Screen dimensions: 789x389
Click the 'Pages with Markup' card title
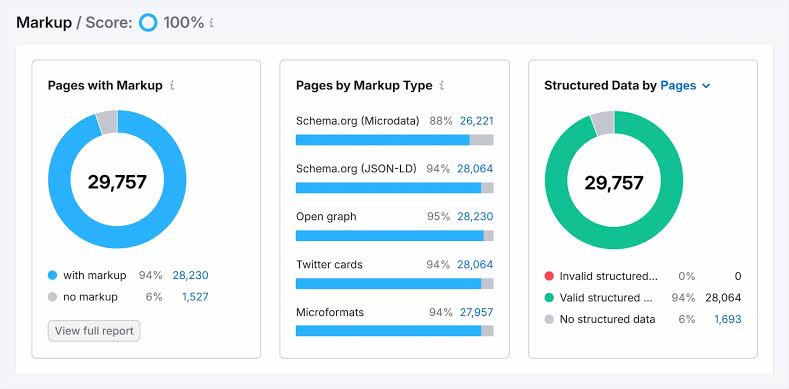(x=105, y=86)
